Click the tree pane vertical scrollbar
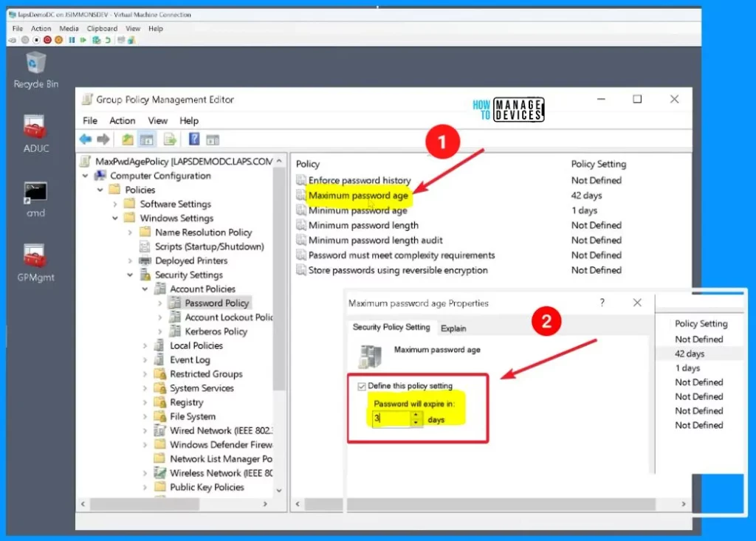Viewport: 756px width, 541px height. (x=279, y=278)
